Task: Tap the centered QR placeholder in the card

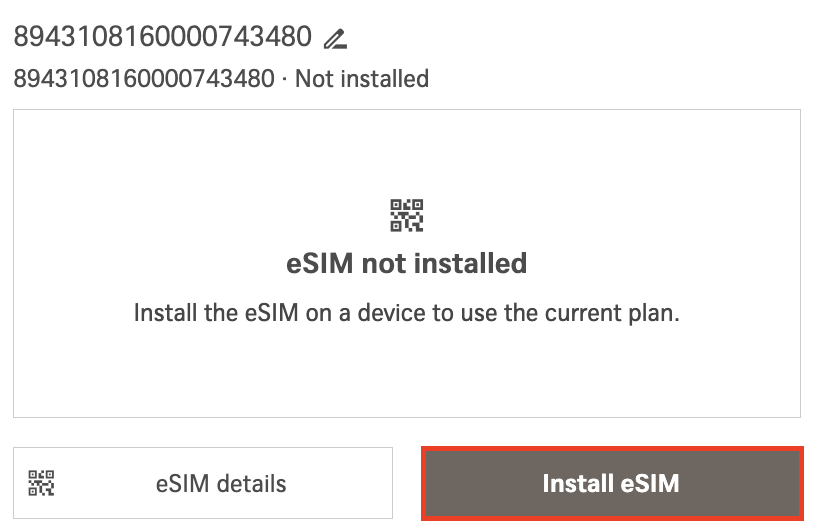Action: pyautogui.click(x=406, y=216)
